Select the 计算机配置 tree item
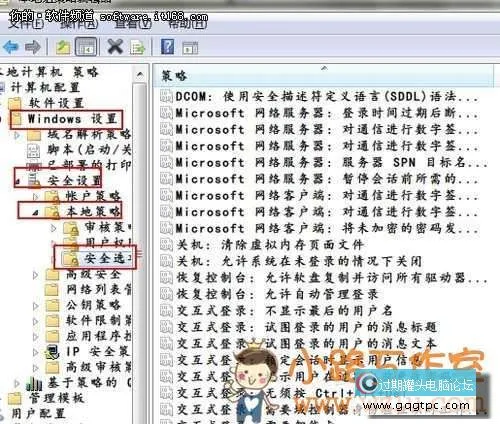The width and height of the screenshot is (500, 424). (45, 87)
